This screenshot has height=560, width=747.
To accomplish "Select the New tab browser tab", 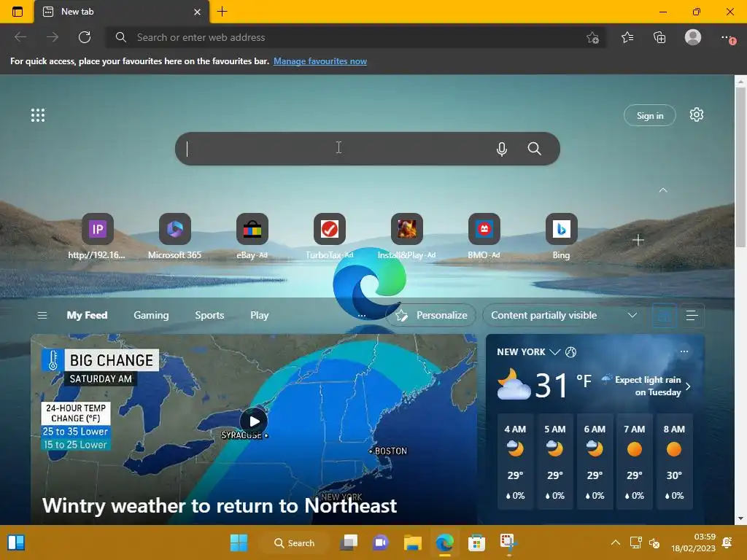I will (122, 12).
